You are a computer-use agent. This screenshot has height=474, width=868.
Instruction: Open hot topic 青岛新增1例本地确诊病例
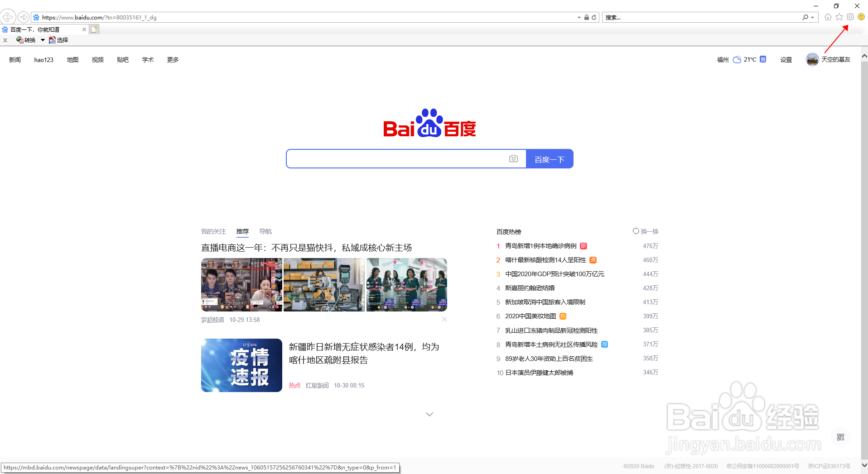(x=541, y=246)
